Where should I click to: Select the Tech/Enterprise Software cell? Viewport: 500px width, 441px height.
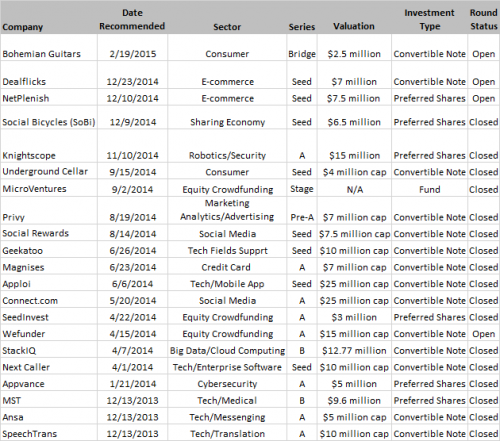pos(227,367)
